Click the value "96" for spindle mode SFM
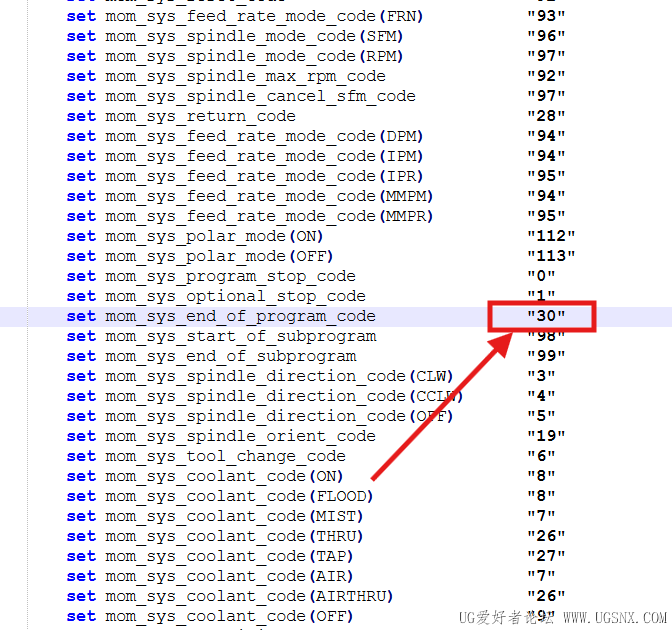Screen dimensions: 672x630 click(546, 36)
